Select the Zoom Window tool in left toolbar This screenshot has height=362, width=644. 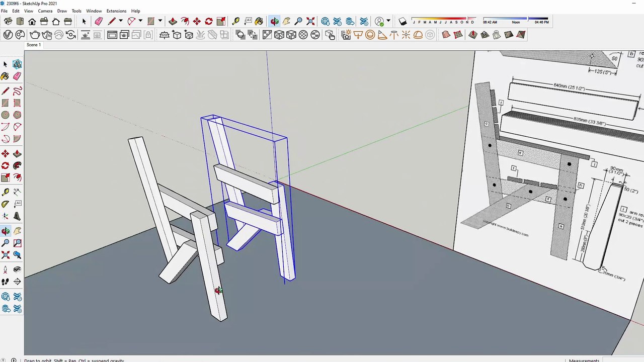pos(17,243)
